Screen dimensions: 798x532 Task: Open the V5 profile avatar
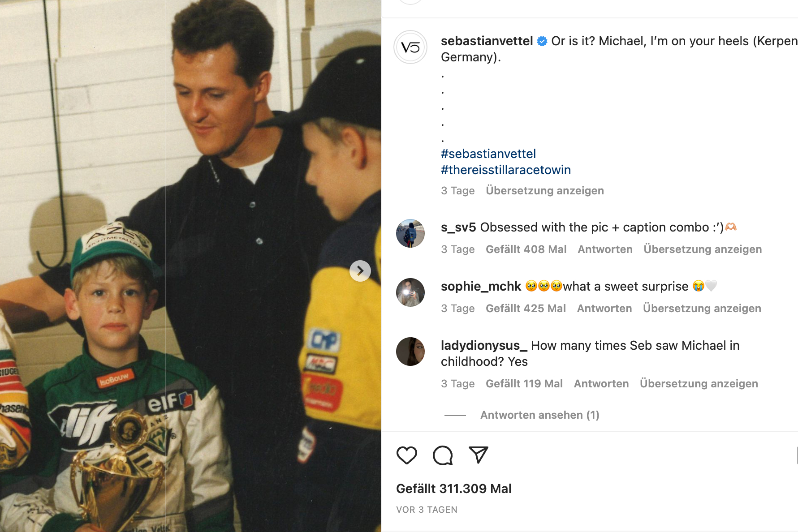click(x=410, y=47)
